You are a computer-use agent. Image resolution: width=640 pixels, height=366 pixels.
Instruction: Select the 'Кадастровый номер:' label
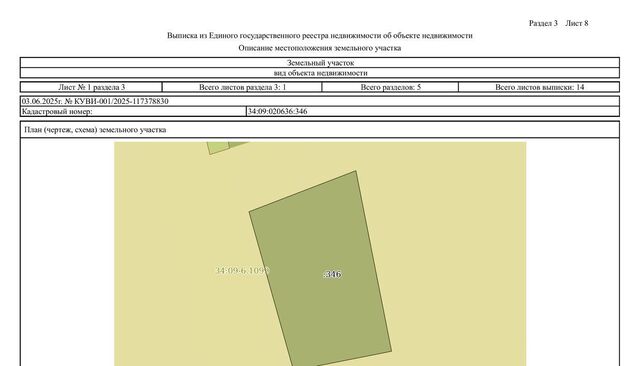pos(57,111)
